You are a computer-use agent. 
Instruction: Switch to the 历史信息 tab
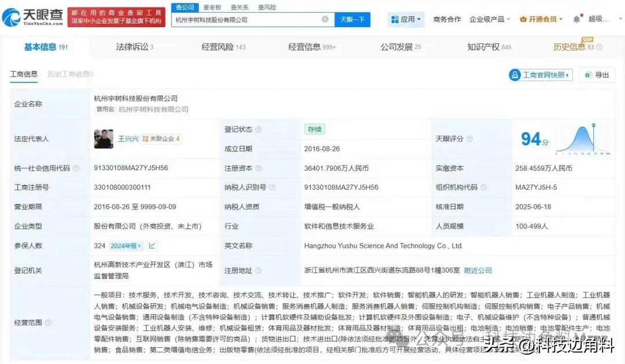573,47
